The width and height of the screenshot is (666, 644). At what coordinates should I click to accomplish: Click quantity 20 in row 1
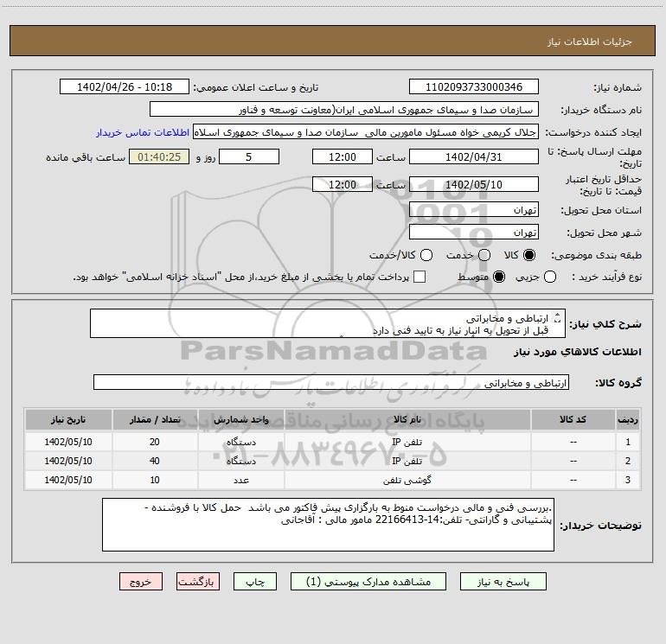[155, 442]
